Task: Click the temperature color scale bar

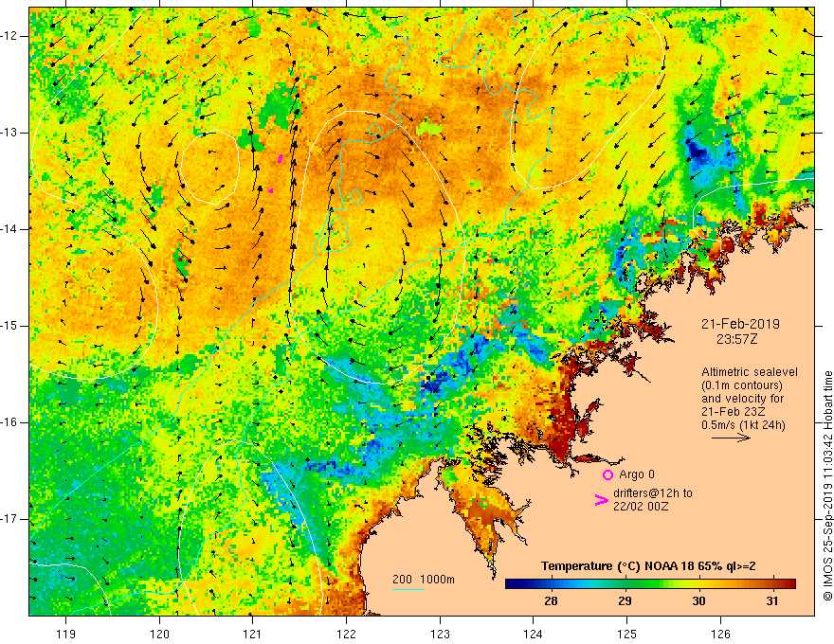Action: tap(650, 584)
